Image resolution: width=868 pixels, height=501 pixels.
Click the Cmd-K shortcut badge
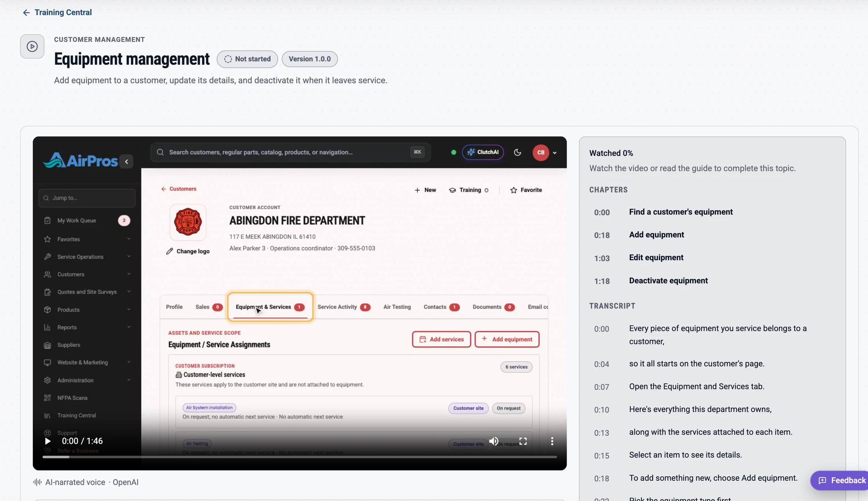pos(417,152)
